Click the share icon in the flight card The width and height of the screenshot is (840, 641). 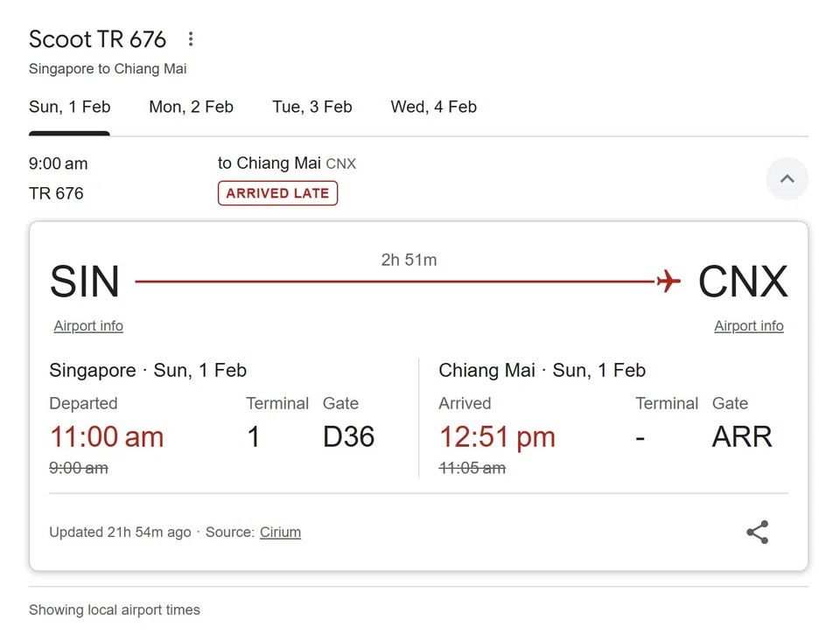coord(757,532)
